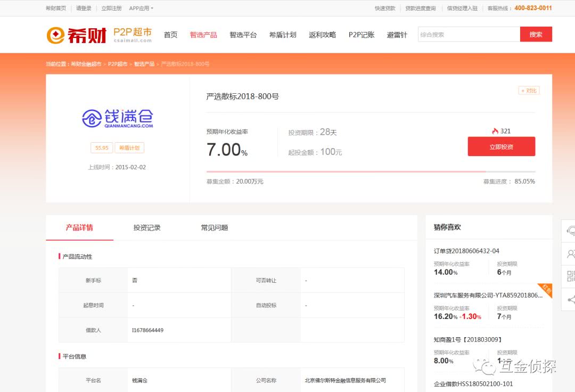Open 希盾计划 navigation item
This screenshot has width=575, height=392.
point(283,35)
